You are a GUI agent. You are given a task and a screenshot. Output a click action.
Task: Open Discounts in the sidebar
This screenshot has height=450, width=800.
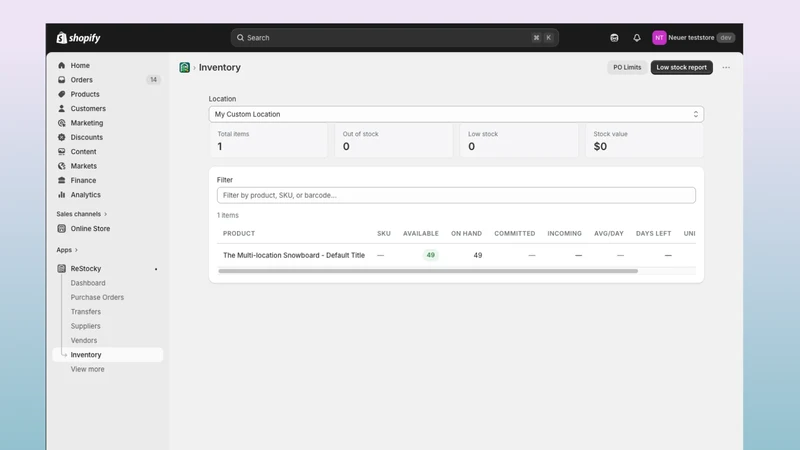point(87,137)
